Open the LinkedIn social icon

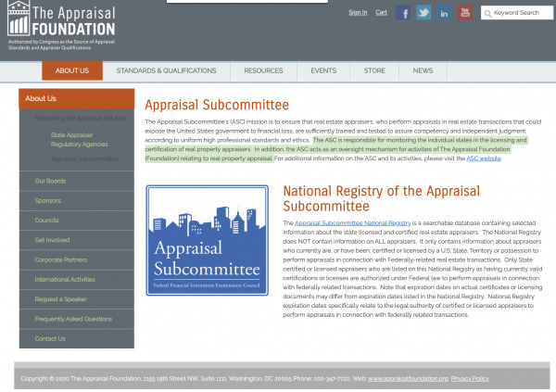tap(444, 13)
